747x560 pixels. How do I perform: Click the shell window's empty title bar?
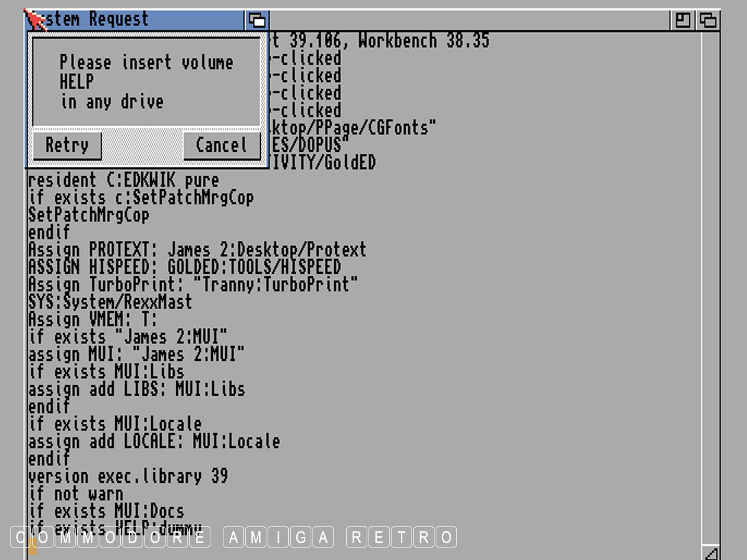click(467, 21)
